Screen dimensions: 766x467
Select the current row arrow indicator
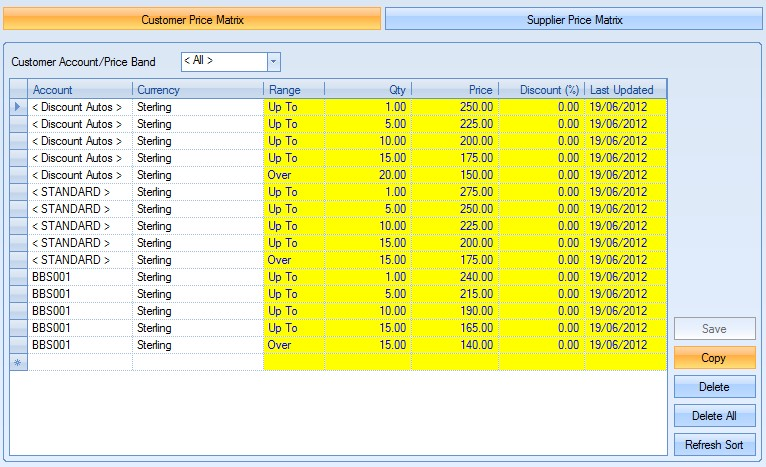tap(18, 107)
